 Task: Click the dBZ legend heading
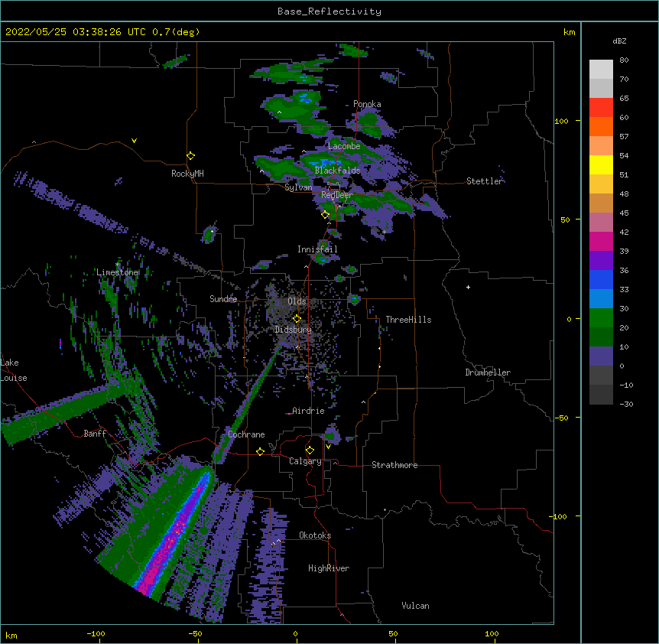(619, 41)
